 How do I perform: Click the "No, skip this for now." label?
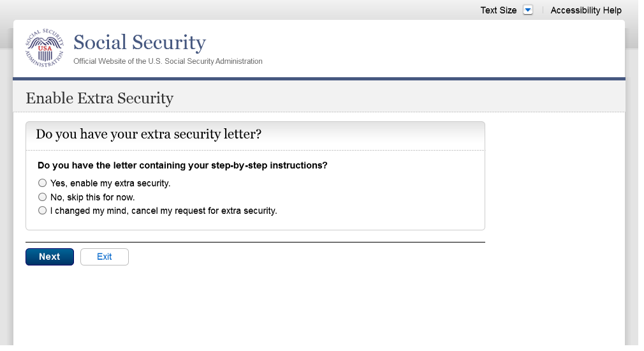(92, 197)
